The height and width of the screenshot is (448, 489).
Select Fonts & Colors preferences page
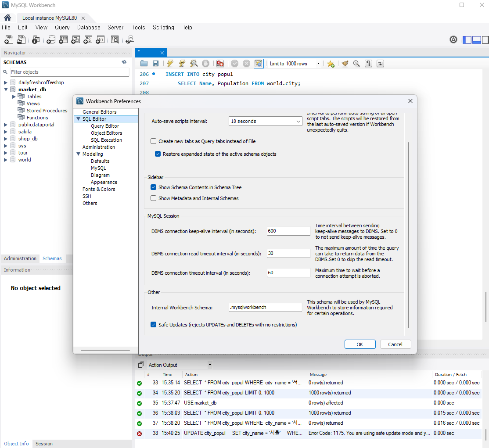(x=99, y=189)
